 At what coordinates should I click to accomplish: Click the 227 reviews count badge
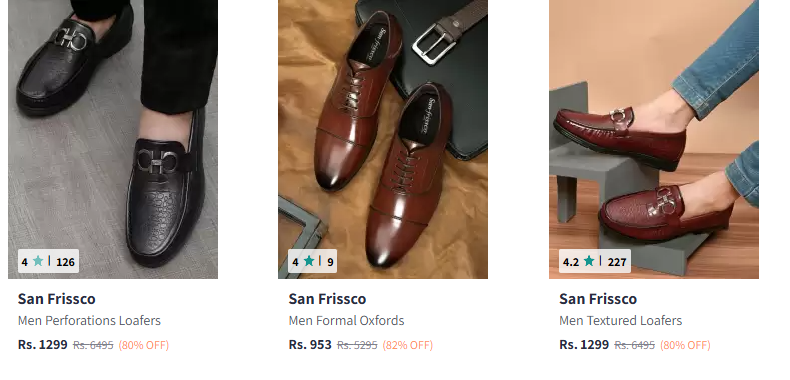(x=617, y=262)
